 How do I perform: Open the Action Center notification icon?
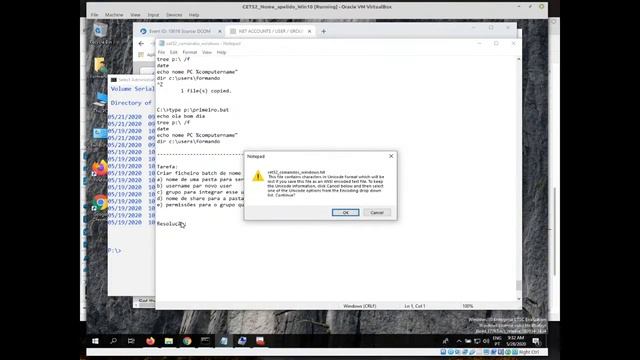coord(536,341)
